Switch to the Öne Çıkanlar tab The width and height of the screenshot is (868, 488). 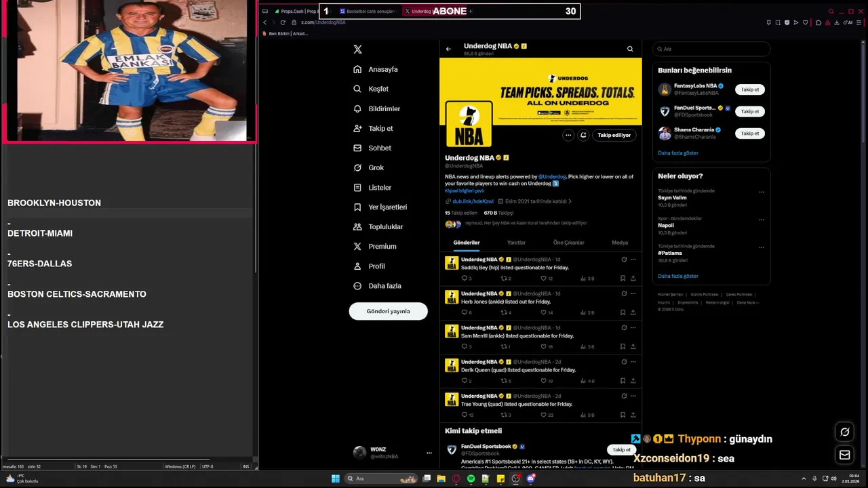568,243
